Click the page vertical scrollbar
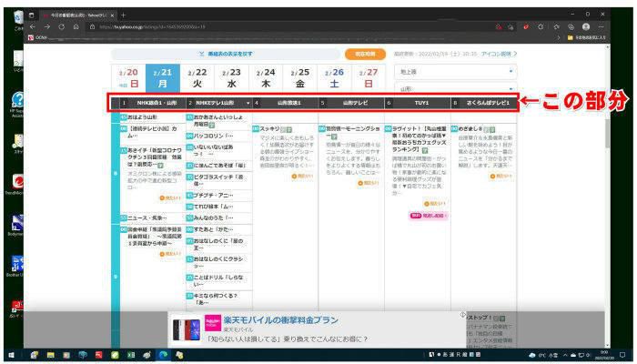Screen dimensions: 637x364 (606, 136)
